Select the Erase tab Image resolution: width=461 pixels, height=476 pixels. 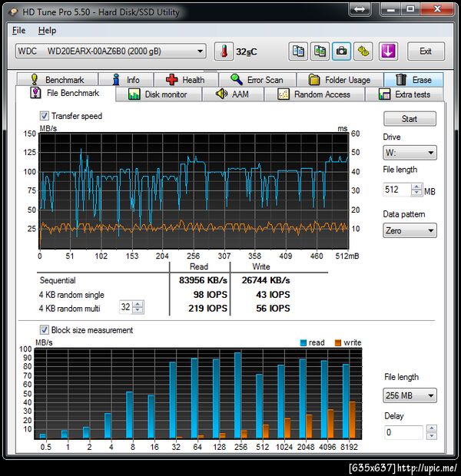tap(413, 80)
